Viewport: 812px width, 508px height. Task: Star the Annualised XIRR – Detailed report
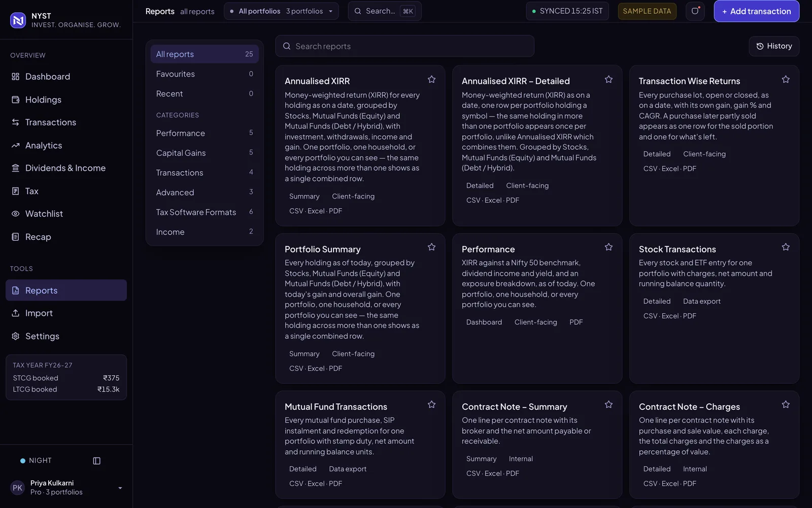(x=608, y=79)
